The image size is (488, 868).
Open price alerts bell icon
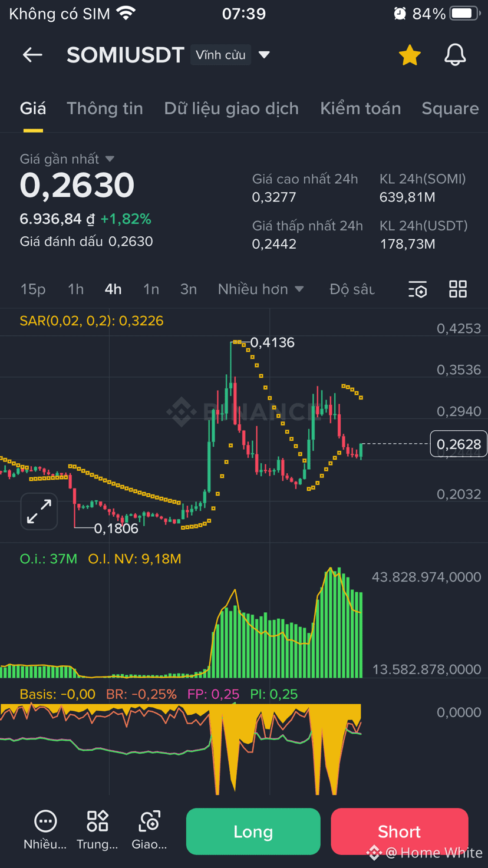tap(454, 55)
